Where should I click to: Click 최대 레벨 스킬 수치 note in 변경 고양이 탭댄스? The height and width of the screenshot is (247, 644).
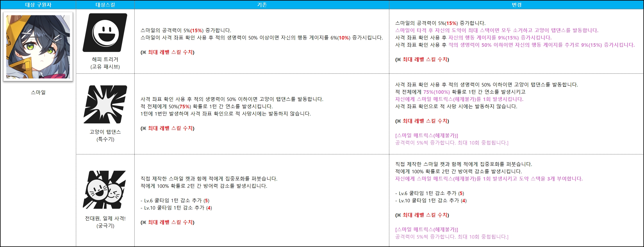click(x=422, y=121)
